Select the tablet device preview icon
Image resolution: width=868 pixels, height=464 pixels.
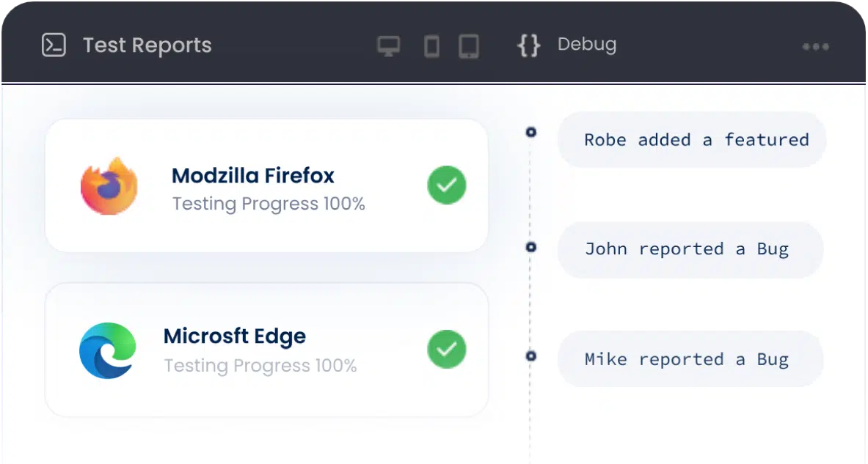pyautogui.click(x=469, y=46)
